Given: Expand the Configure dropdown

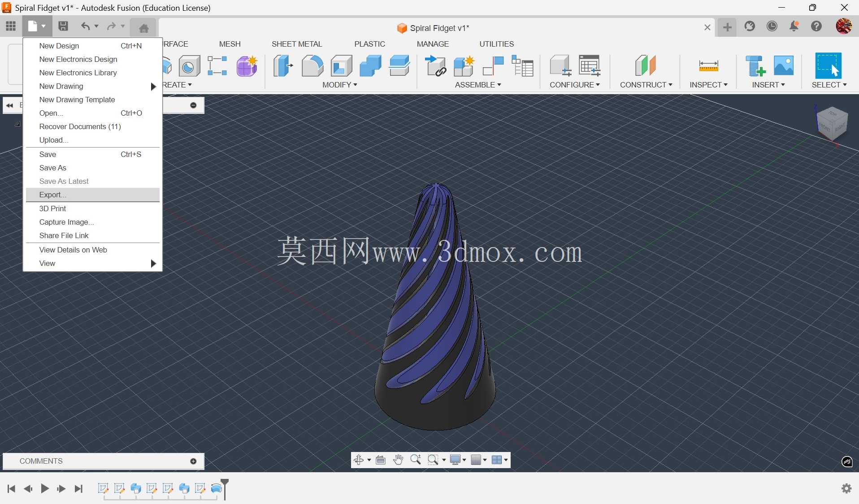Looking at the screenshot, I should coord(575,85).
